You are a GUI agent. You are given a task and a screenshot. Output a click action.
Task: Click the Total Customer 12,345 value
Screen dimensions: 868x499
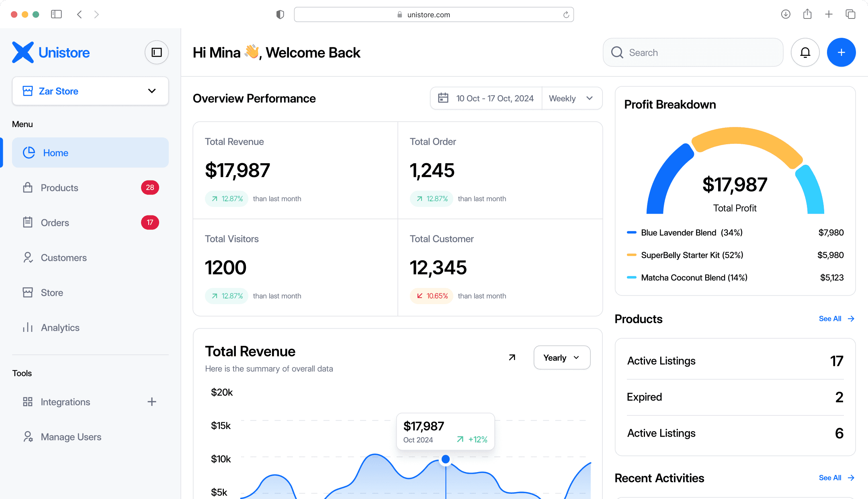(438, 268)
